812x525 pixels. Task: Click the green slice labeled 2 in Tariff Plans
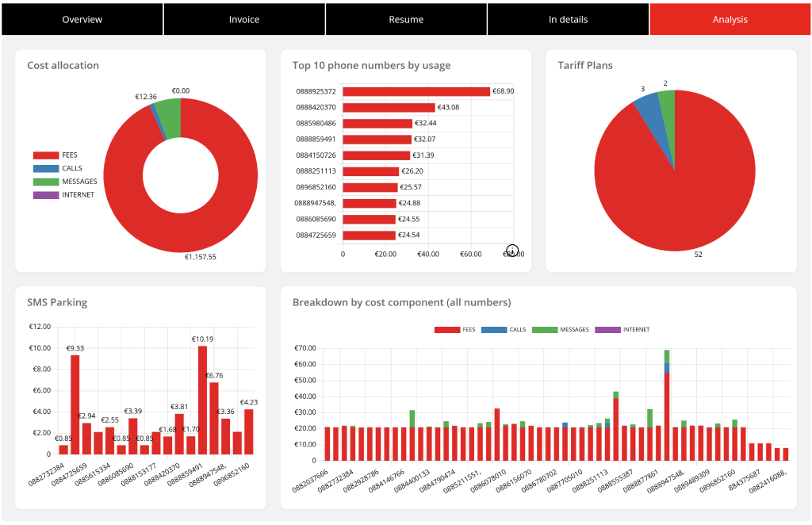pos(668,104)
